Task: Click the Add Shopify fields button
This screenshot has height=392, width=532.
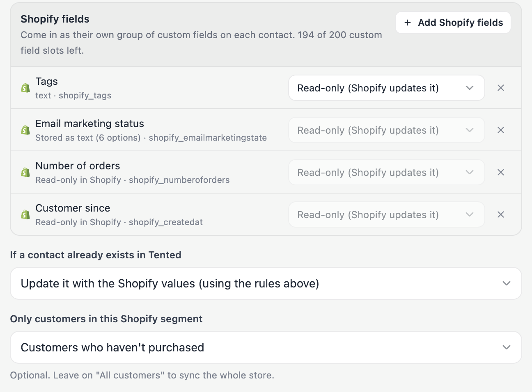Action: [x=453, y=23]
